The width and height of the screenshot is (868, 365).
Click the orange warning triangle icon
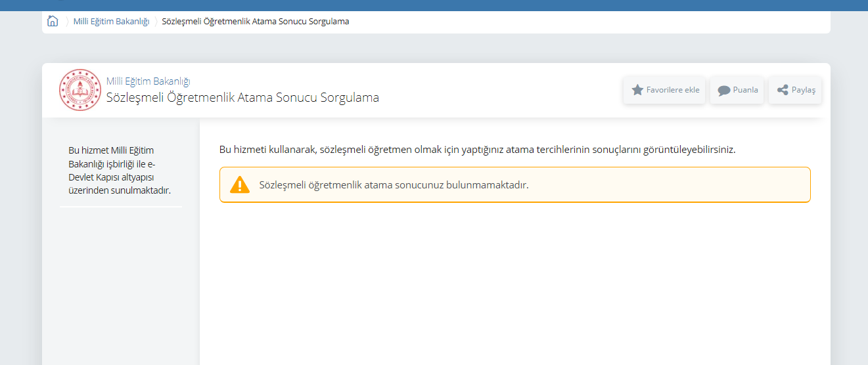tap(240, 184)
